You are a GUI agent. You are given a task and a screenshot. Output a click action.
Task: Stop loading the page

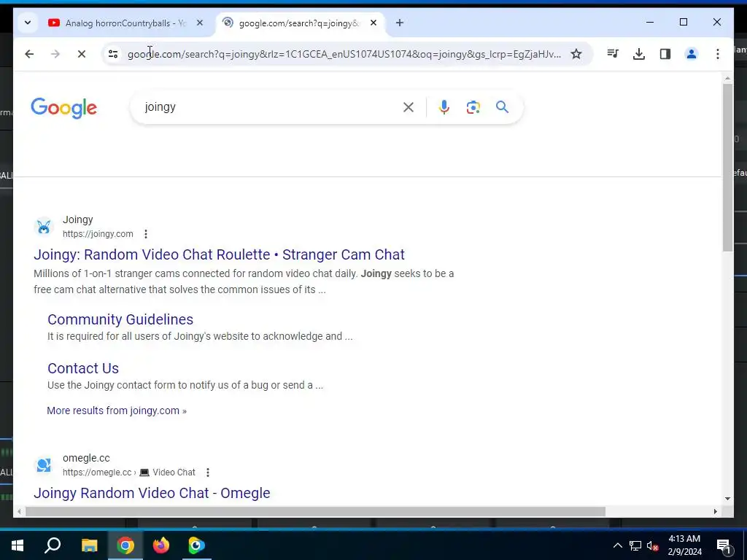(x=82, y=54)
